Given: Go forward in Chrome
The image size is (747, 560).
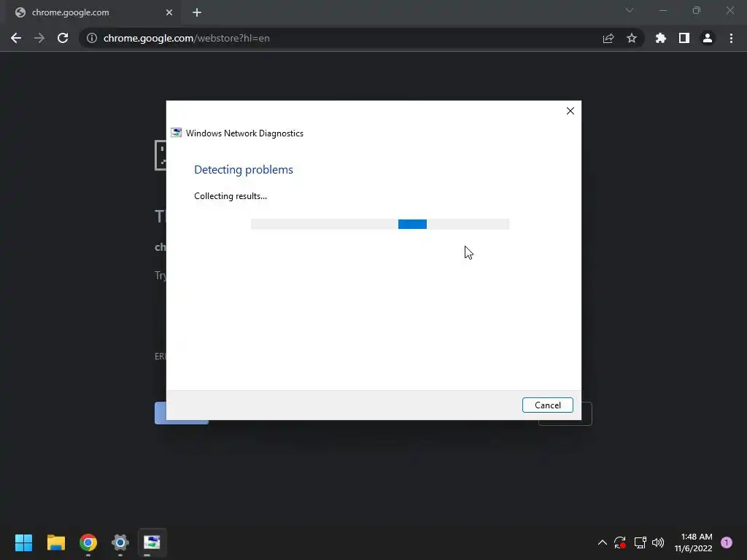Looking at the screenshot, I should [x=39, y=38].
